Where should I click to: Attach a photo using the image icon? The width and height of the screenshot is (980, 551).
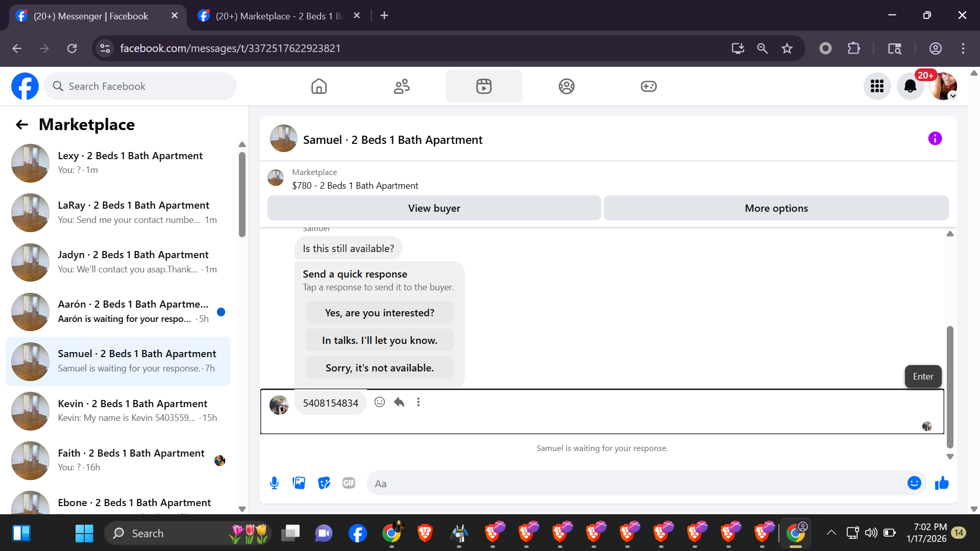pos(299,483)
